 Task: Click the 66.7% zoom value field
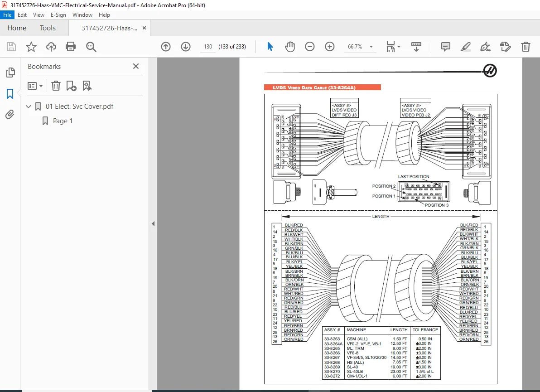(355, 47)
